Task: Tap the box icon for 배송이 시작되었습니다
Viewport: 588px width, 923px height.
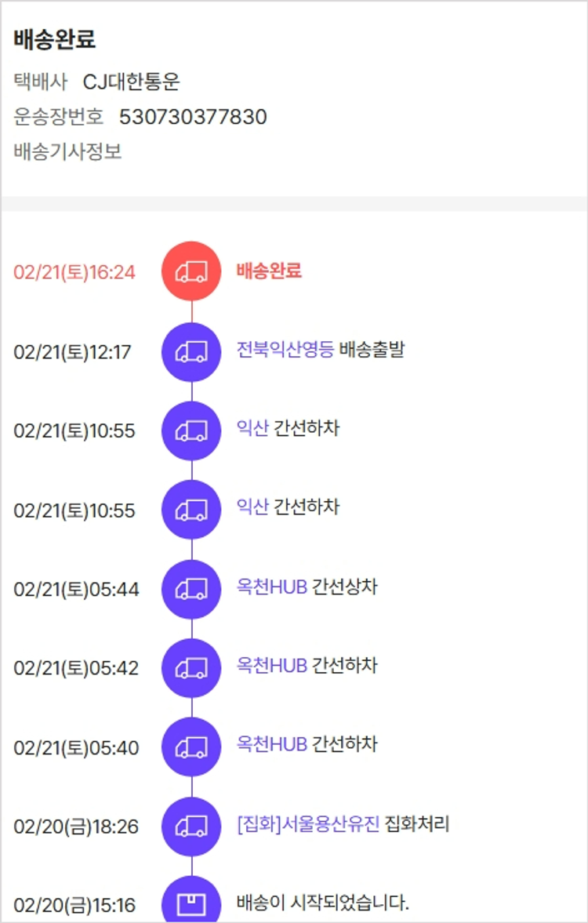Action: point(191,903)
